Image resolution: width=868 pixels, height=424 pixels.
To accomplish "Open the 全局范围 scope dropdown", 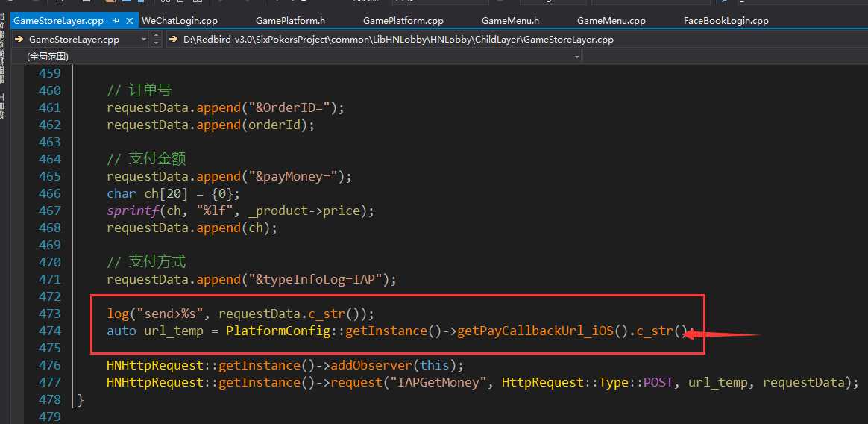I will coord(577,57).
